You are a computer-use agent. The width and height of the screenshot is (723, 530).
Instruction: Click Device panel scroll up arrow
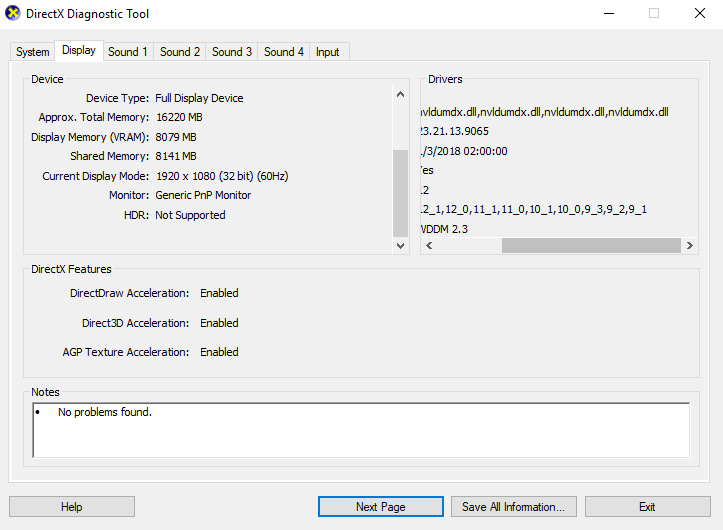coord(400,95)
